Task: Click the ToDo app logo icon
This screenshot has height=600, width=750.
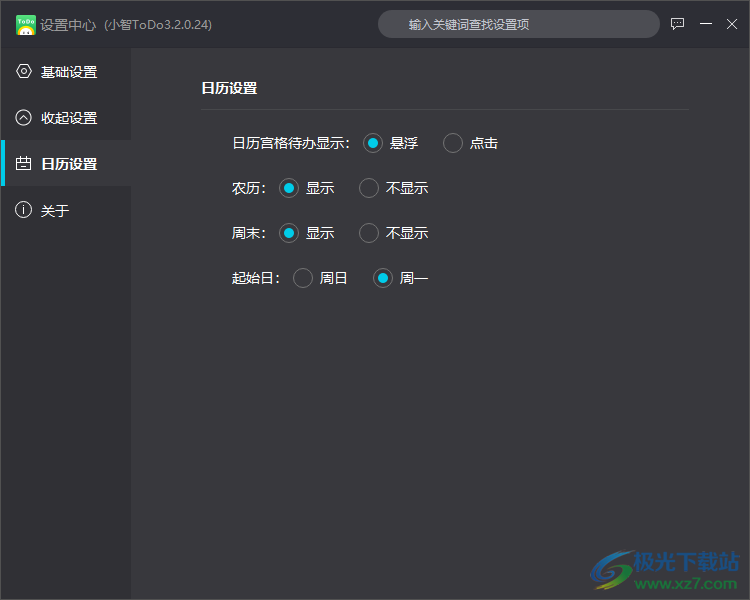Action: pos(26,25)
